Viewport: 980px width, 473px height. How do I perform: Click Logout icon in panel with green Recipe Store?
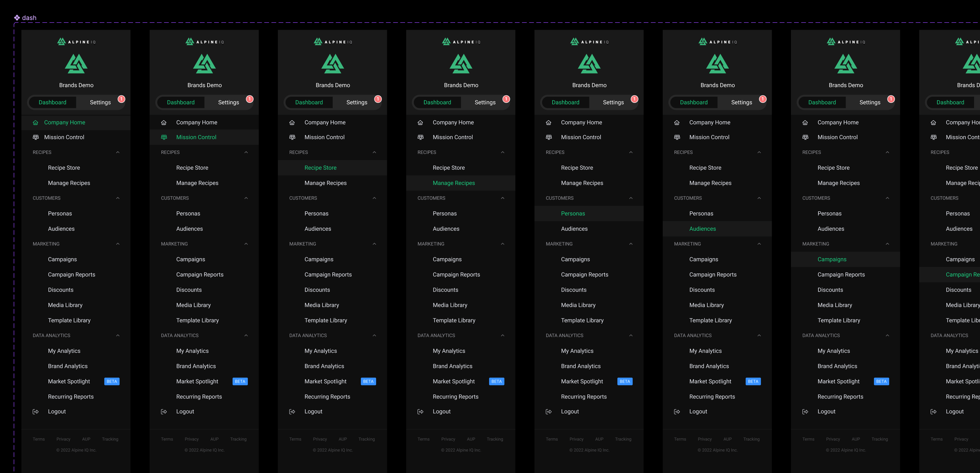292,412
